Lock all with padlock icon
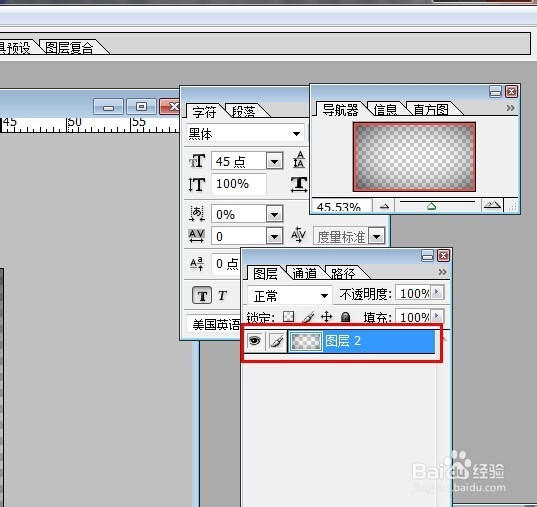This screenshot has width=537, height=507. (x=345, y=317)
